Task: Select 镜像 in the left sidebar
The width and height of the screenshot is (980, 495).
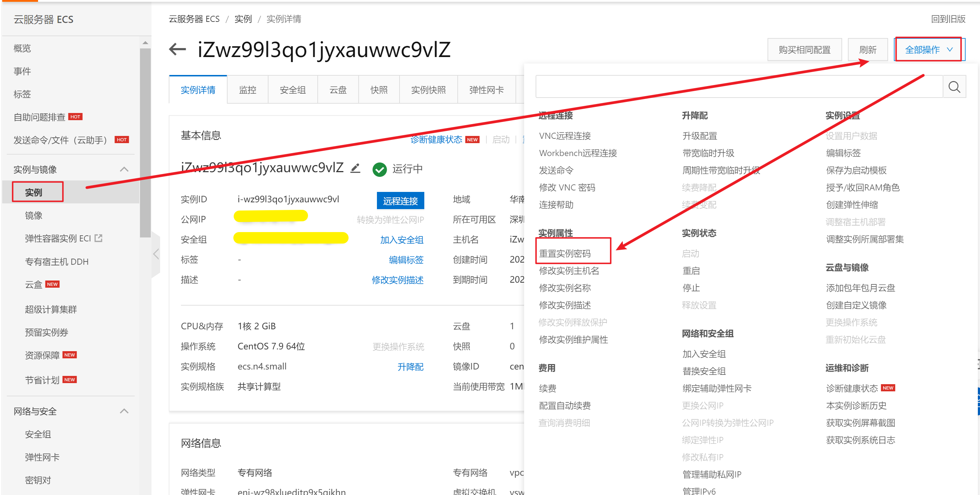Action: point(33,216)
